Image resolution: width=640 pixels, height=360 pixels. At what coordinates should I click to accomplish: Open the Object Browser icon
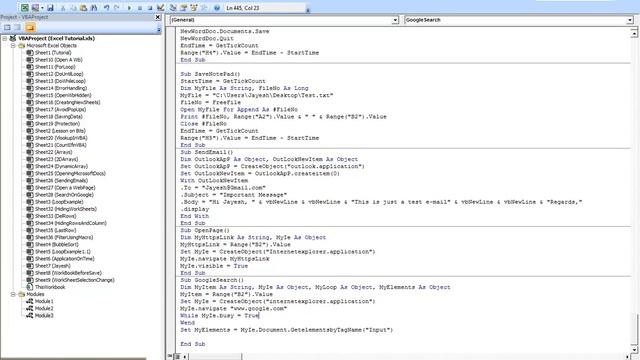(194, 8)
